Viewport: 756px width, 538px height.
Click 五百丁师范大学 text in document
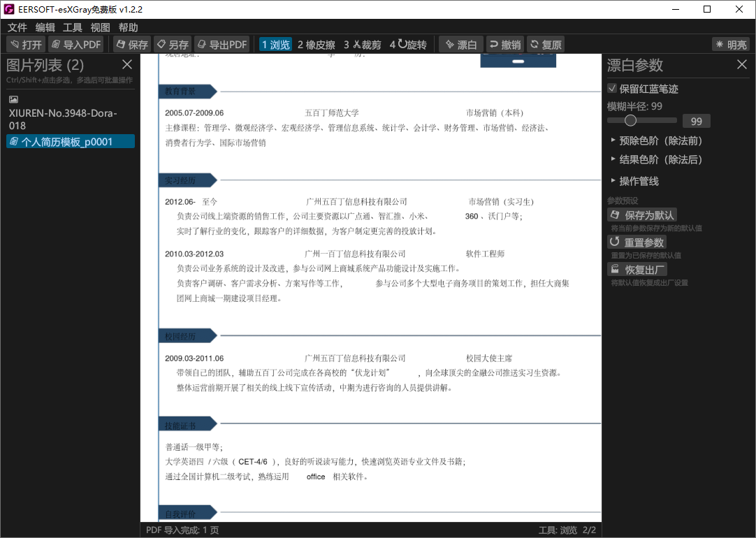coord(332,112)
